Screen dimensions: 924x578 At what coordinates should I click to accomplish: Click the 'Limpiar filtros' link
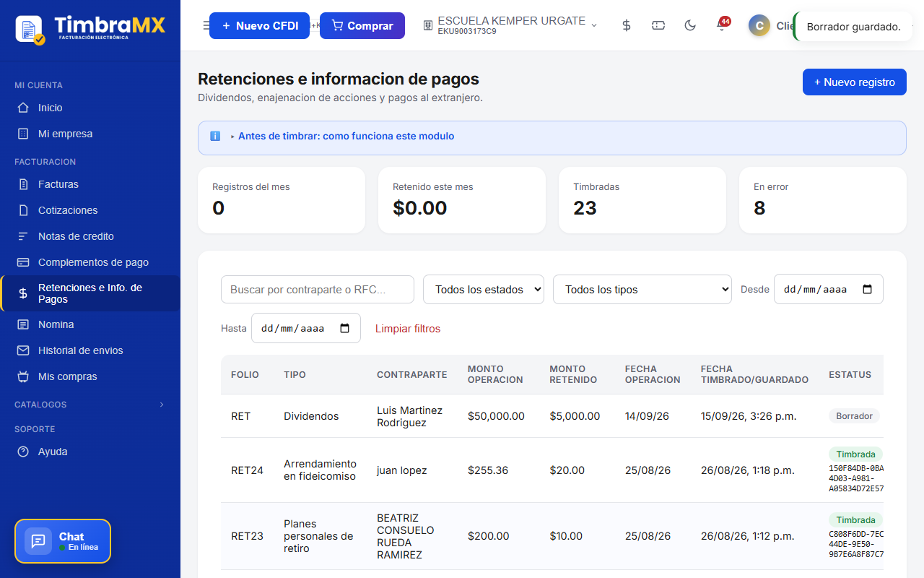[408, 329]
